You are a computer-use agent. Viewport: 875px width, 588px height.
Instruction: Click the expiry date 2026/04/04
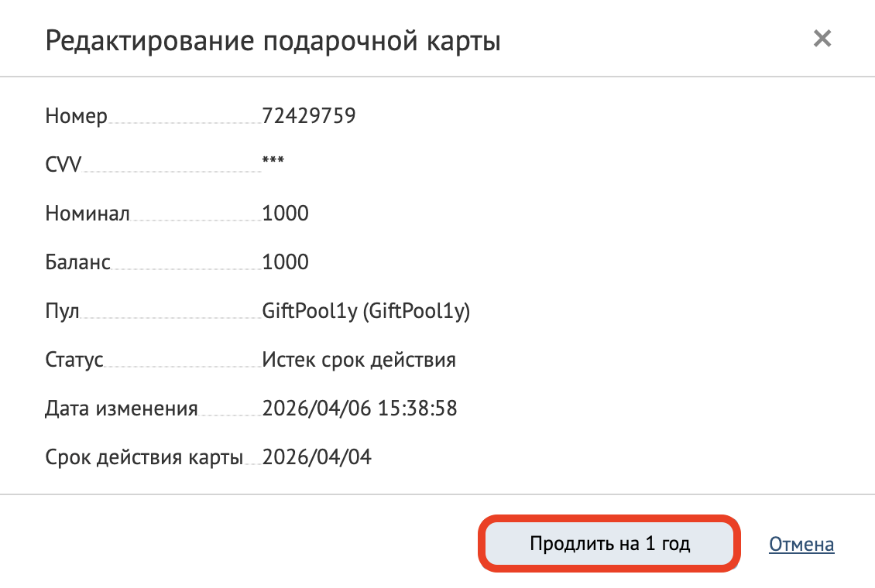(x=318, y=456)
